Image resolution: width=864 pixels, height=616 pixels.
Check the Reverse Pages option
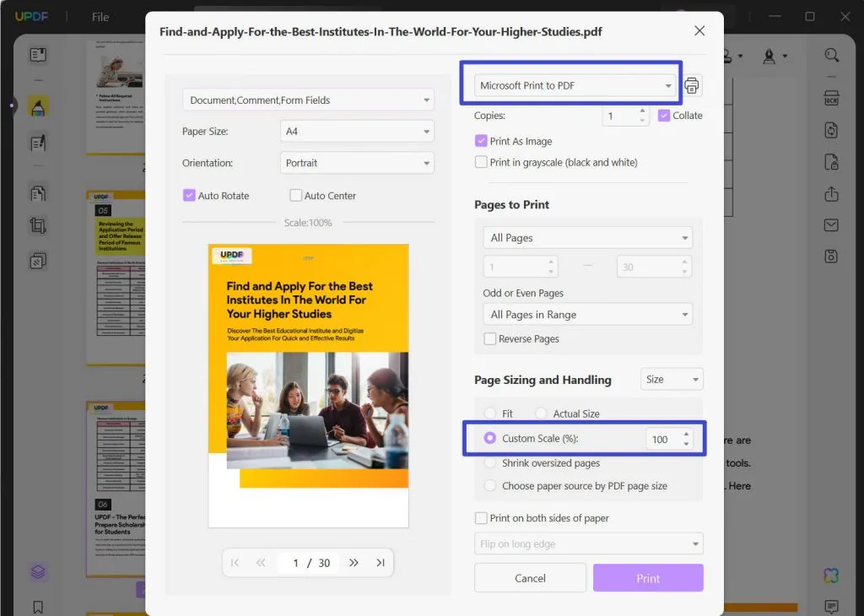489,338
